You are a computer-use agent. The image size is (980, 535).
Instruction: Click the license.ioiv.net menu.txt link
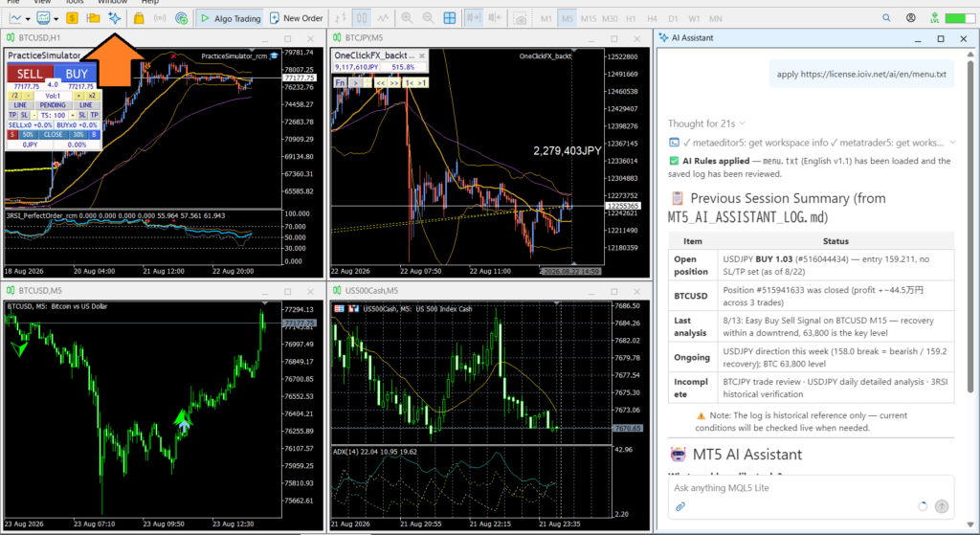coord(873,74)
